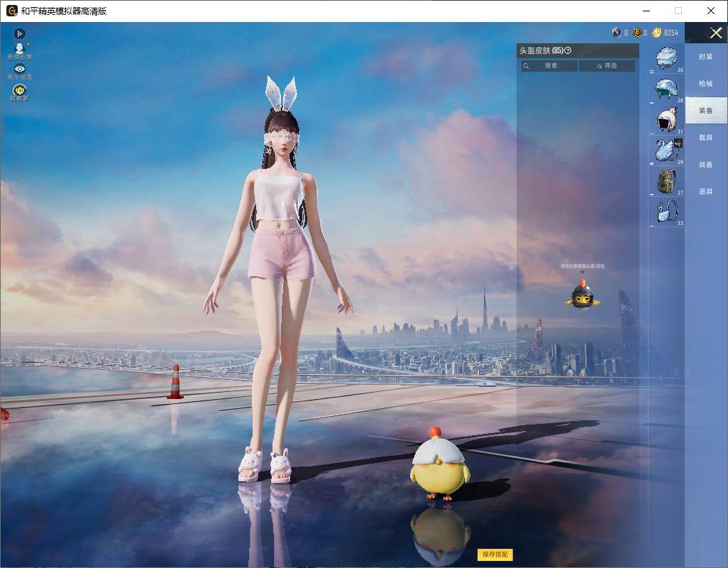Screen dimensions: 728x568
Task: Click the yellow chick pet on the ground
Action: pos(439,464)
